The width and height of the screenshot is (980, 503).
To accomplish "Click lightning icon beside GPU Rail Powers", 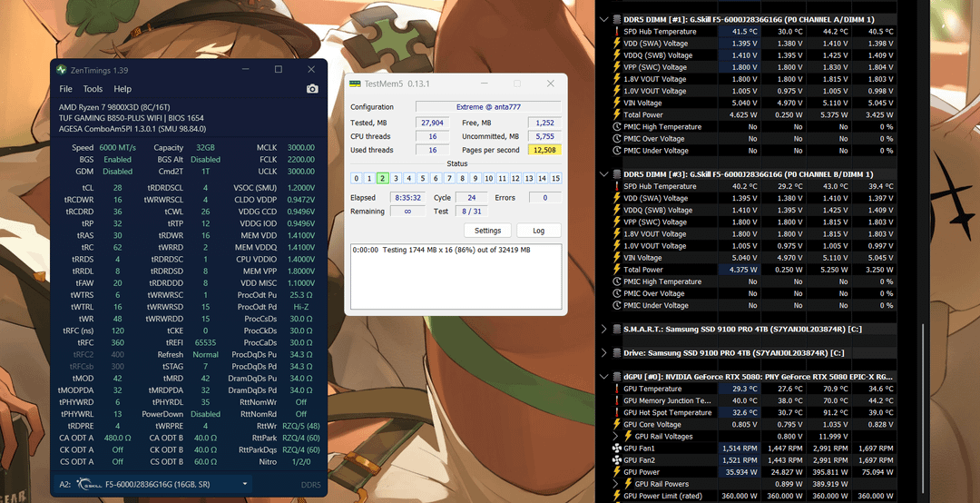I will click(x=628, y=484).
